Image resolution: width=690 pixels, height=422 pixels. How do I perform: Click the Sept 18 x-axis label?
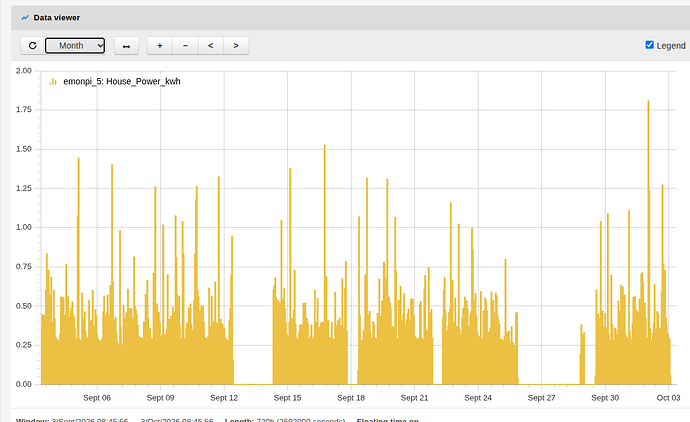click(x=351, y=398)
